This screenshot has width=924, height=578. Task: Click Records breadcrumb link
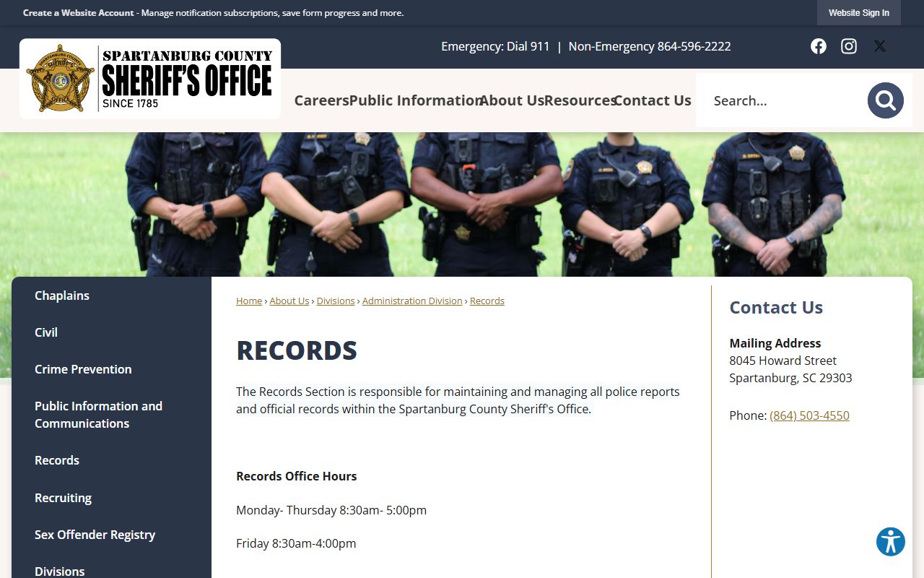(x=487, y=301)
